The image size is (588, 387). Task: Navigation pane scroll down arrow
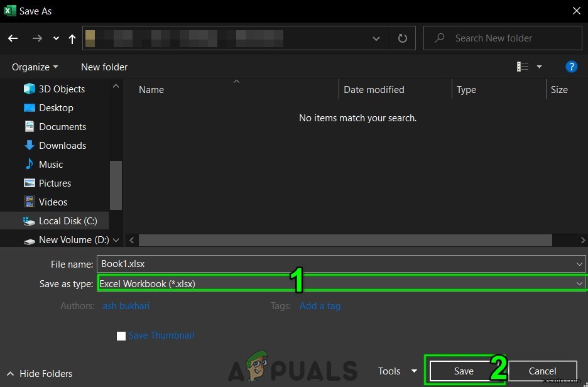(x=116, y=241)
